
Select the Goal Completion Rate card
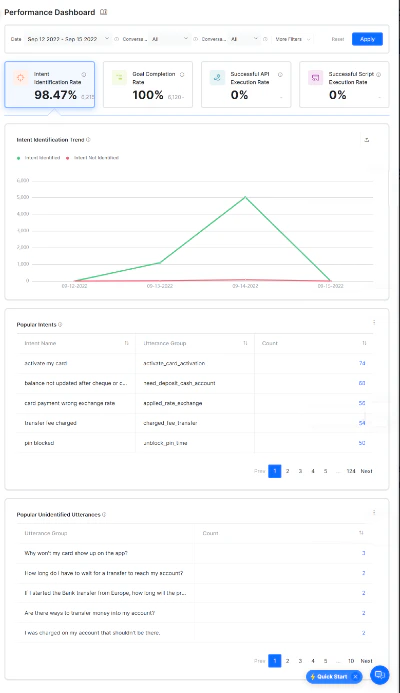(x=148, y=84)
